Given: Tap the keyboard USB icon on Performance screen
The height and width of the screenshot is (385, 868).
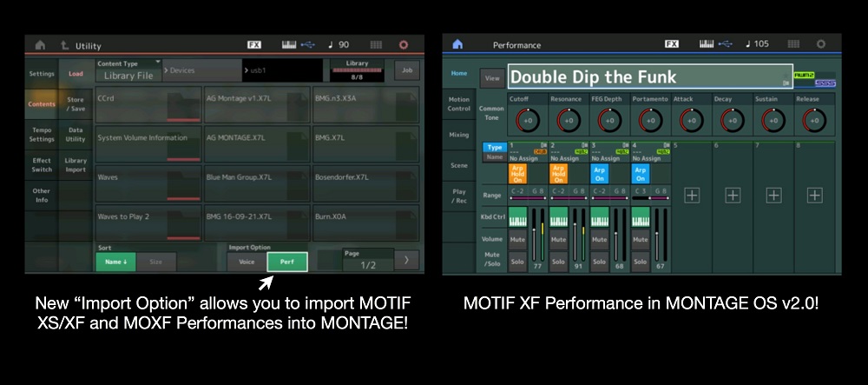Looking at the screenshot, I should click(x=714, y=44).
